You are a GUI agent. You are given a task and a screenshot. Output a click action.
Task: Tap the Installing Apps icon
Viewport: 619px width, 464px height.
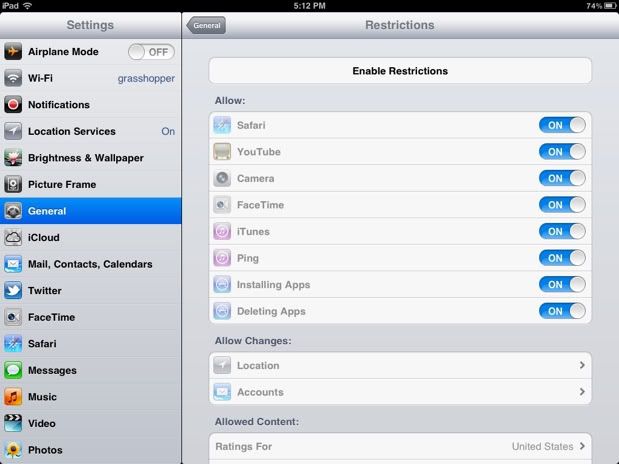click(222, 285)
